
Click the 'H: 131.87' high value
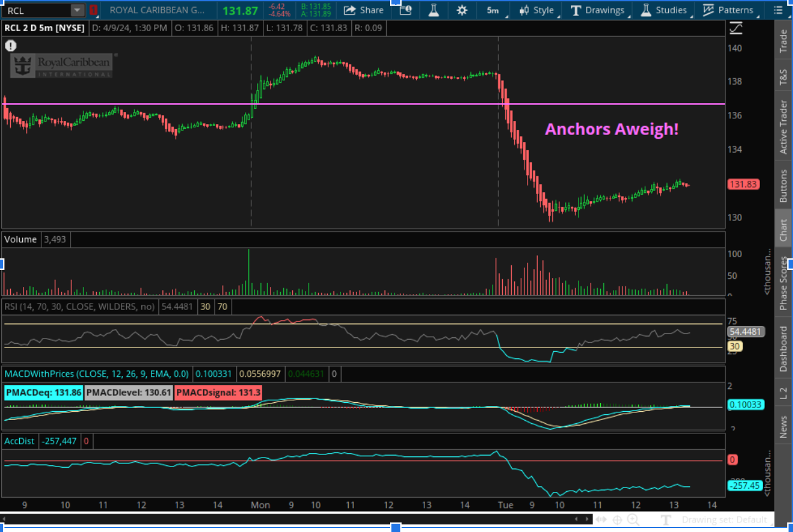241,28
